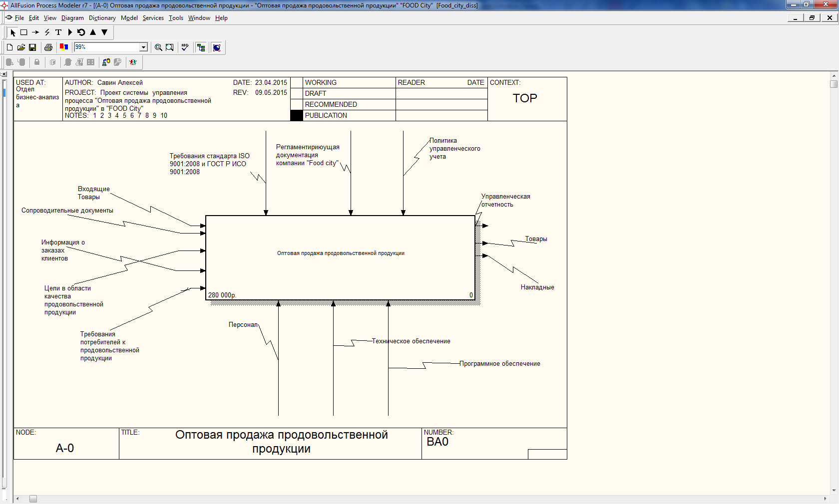Screen dimensions: 839x504
Task: Open the Report Builder color icon
Action: pyautogui.click(x=64, y=47)
